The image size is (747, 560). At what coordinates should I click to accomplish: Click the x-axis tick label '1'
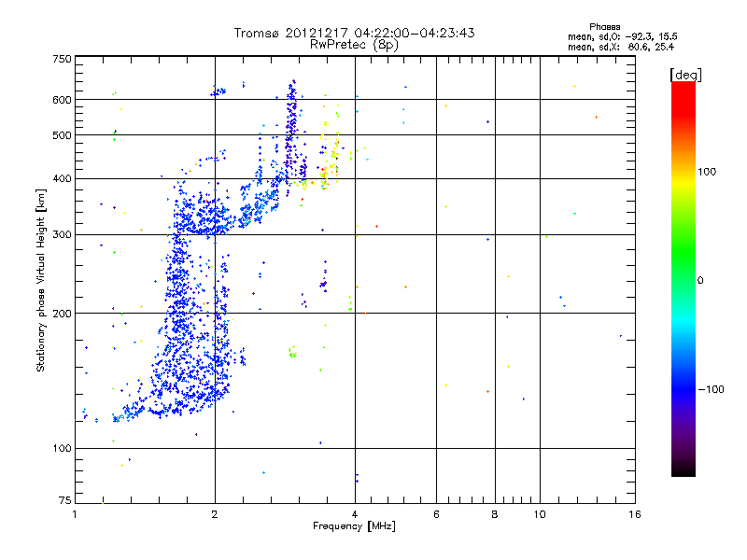coord(75,514)
